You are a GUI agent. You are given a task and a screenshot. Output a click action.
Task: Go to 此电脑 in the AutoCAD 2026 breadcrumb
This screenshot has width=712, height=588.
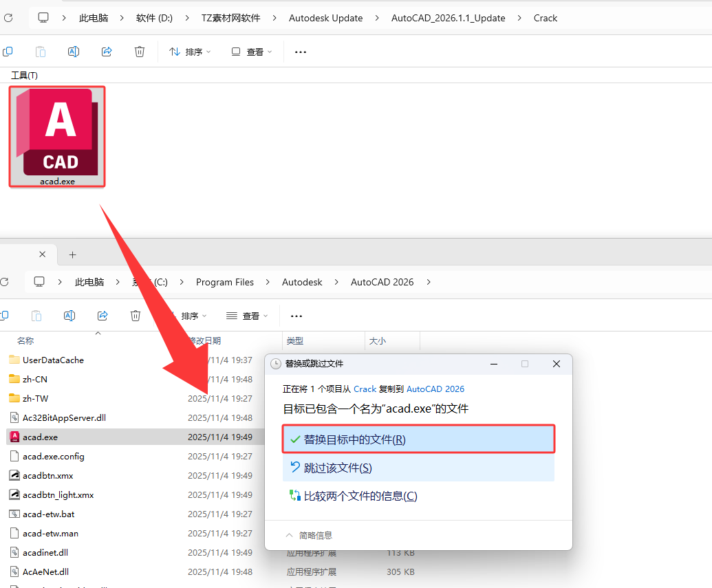click(89, 282)
